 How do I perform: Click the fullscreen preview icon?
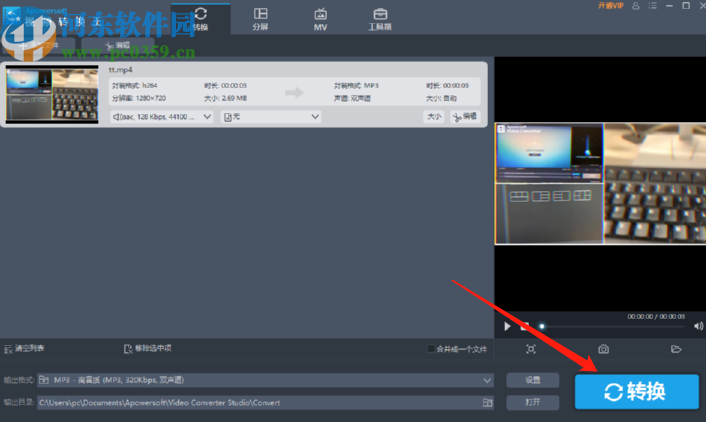pyautogui.click(x=531, y=349)
